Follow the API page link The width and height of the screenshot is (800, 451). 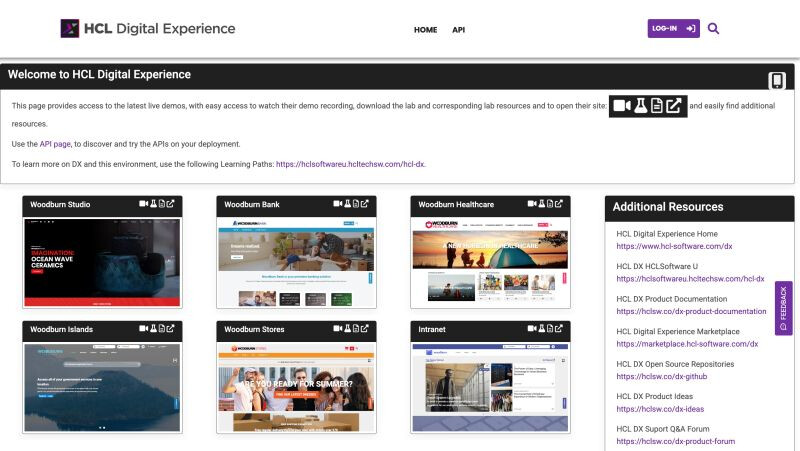pos(55,144)
